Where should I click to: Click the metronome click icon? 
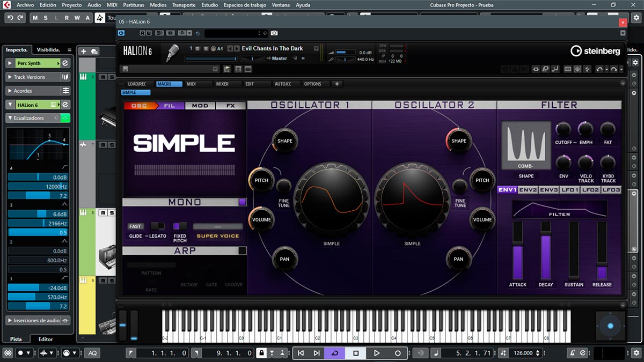pos(573,353)
